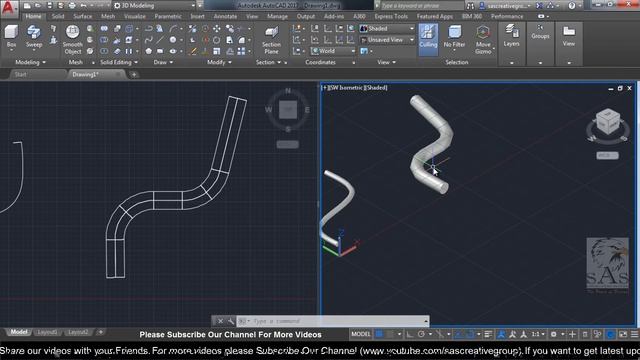Select the Line tool in Draw panel
640x360 pixels.
click(160, 40)
